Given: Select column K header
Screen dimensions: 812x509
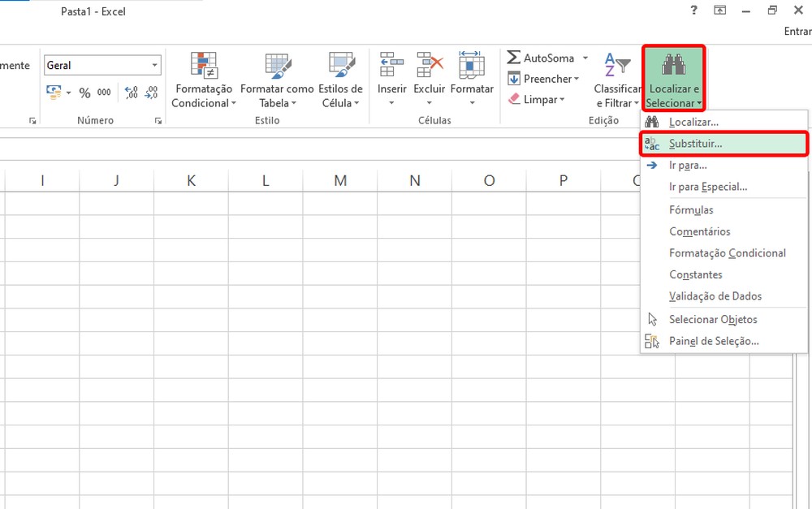Looking at the screenshot, I should tap(191, 180).
